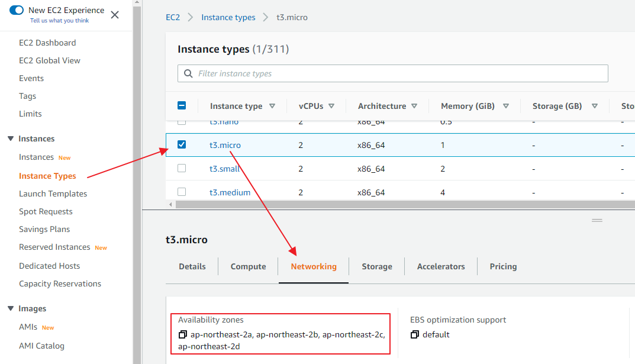Sort by Instance type column arrow

tap(272, 106)
